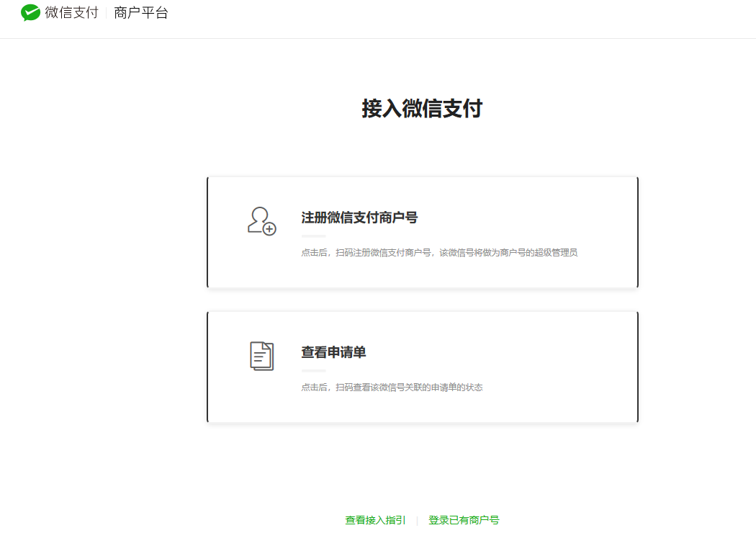
Task: Click the separator between the two footer links
Action: click(417, 520)
